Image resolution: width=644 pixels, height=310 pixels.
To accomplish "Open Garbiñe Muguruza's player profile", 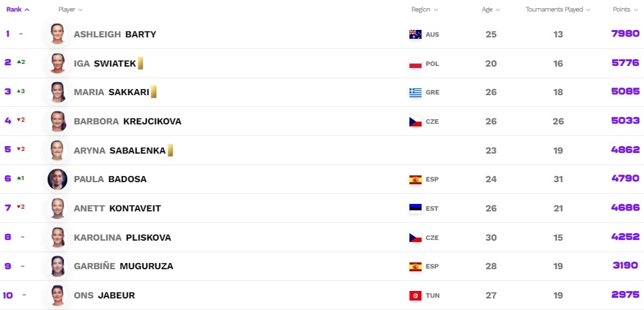I will coord(123,266).
